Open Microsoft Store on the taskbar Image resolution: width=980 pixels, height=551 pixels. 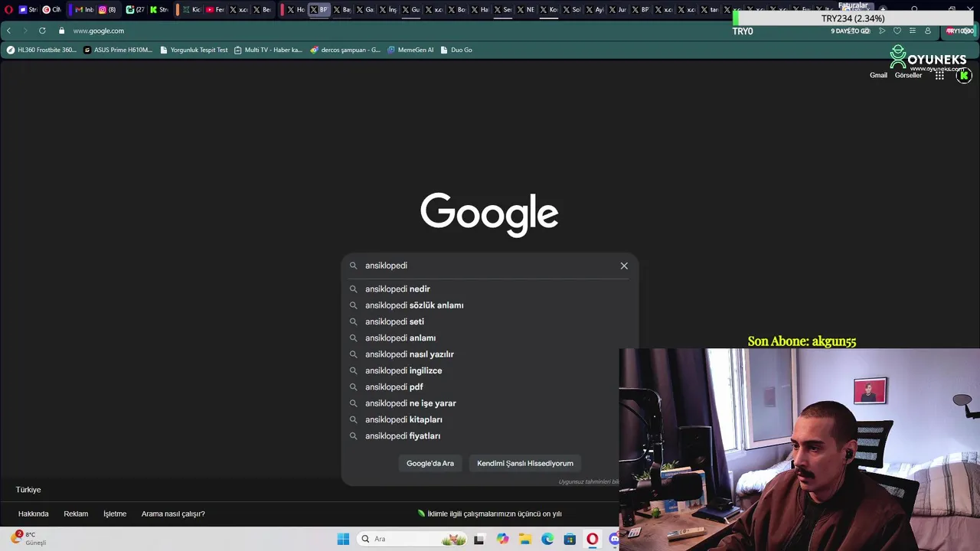coord(570,539)
